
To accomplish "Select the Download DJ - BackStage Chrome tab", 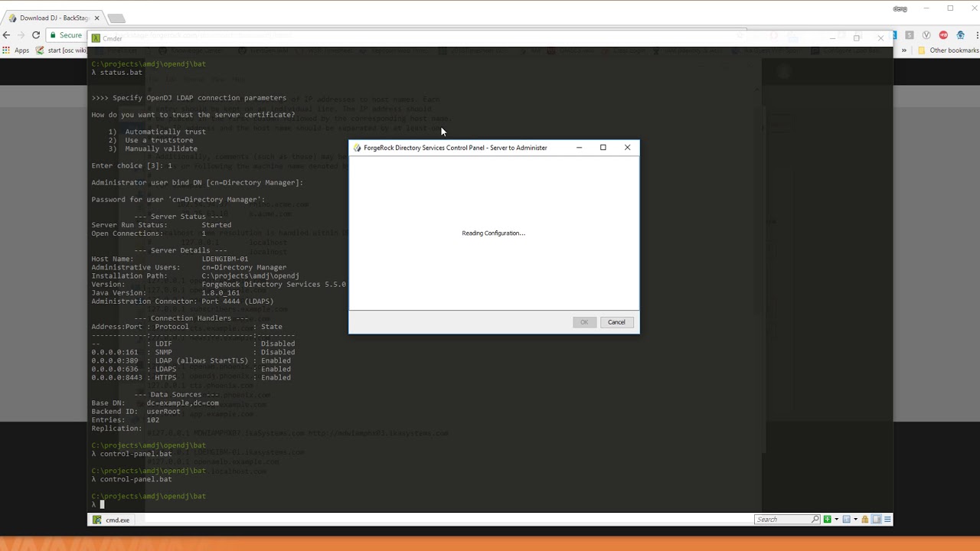I will [x=52, y=18].
